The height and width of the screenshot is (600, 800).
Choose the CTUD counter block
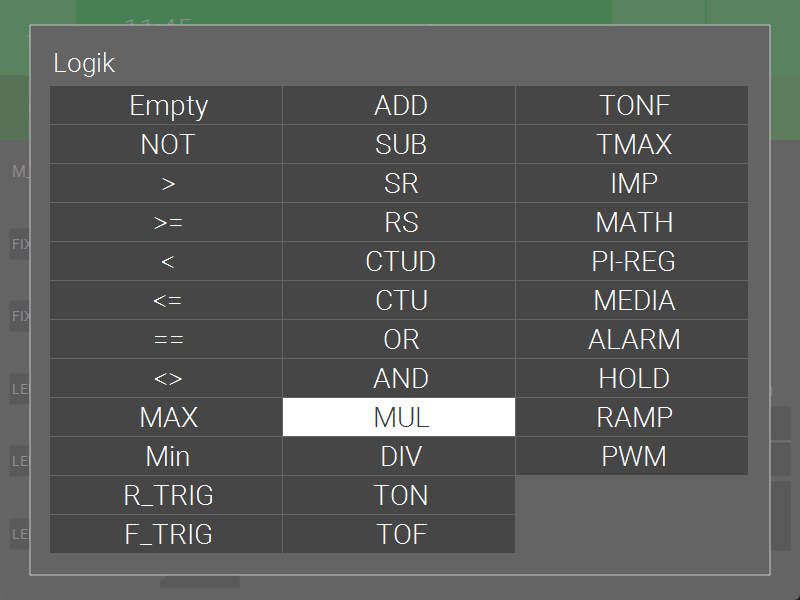[x=400, y=261]
